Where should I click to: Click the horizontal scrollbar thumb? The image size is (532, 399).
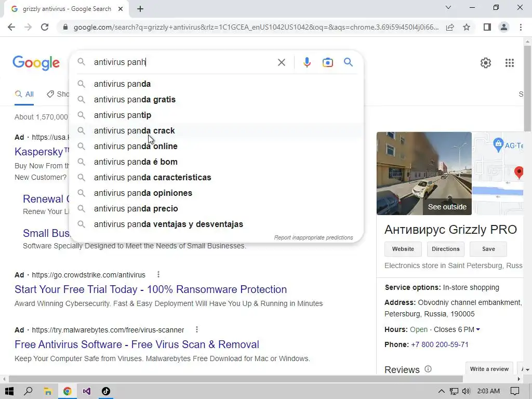[x=235, y=379]
